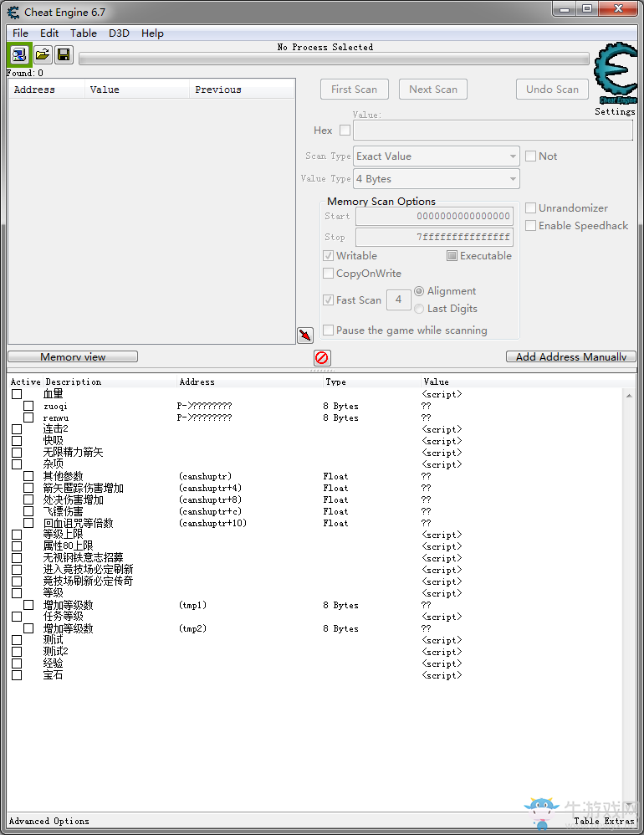Screen dimensions: 644x835
Task: Toggle the CopyOnWrite checkbox
Action: click(x=329, y=274)
